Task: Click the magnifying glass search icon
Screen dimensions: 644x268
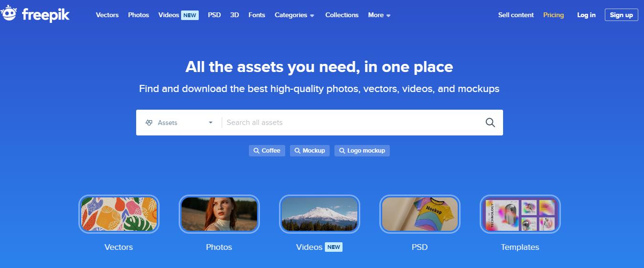Action: [x=490, y=123]
